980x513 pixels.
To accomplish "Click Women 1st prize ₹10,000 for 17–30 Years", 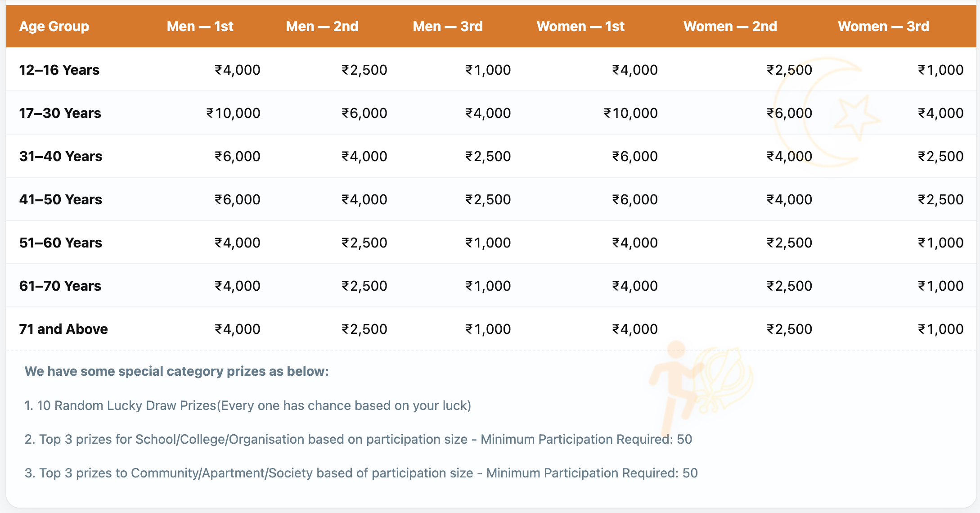I will pyautogui.click(x=630, y=113).
